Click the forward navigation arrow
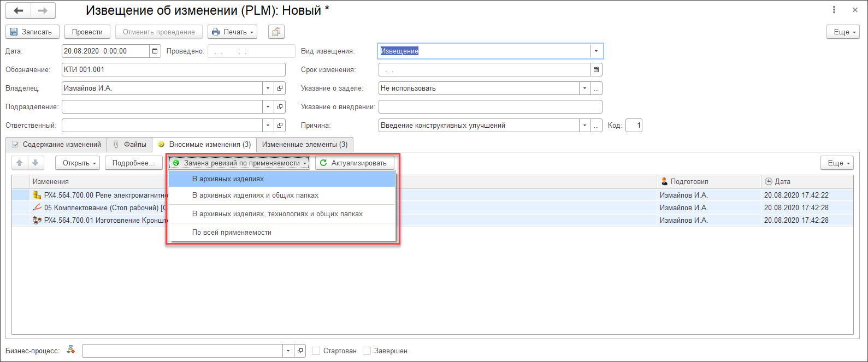This screenshot has height=362, width=868. coord(43,11)
